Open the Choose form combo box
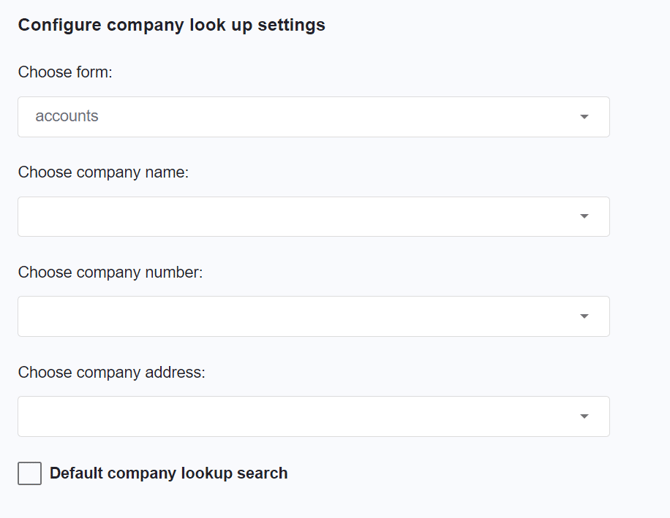This screenshot has height=518, width=670. pyautogui.click(x=313, y=117)
